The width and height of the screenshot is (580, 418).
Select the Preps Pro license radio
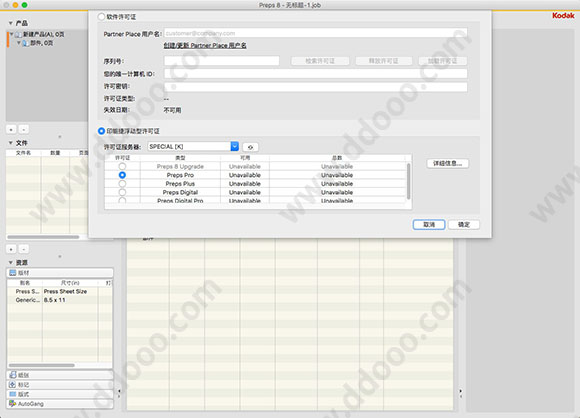pyautogui.click(x=122, y=175)
